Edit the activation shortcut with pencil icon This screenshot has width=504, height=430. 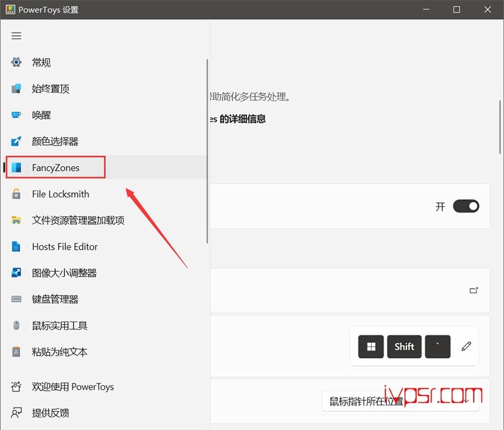pyautogui.click(x=466, y=346)
